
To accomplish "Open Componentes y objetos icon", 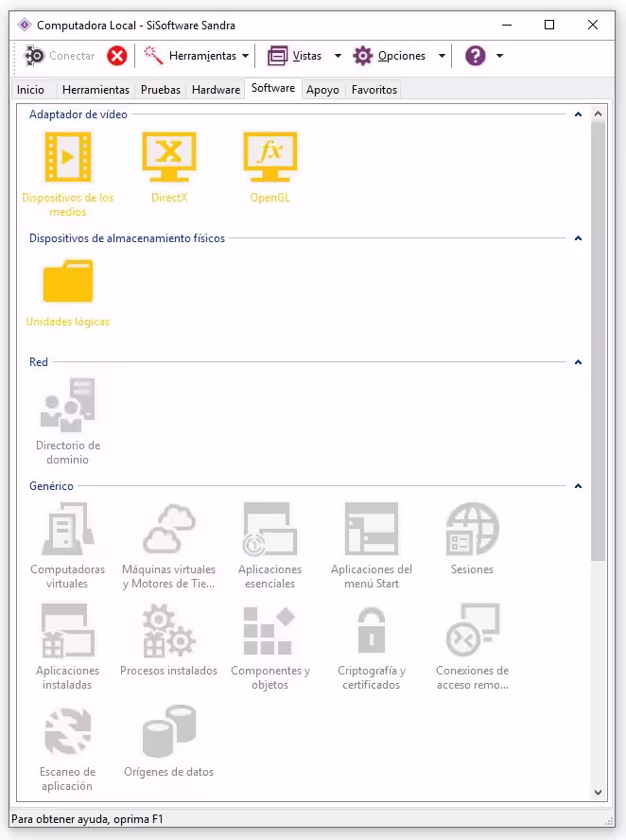I will [x=270, y=631].
